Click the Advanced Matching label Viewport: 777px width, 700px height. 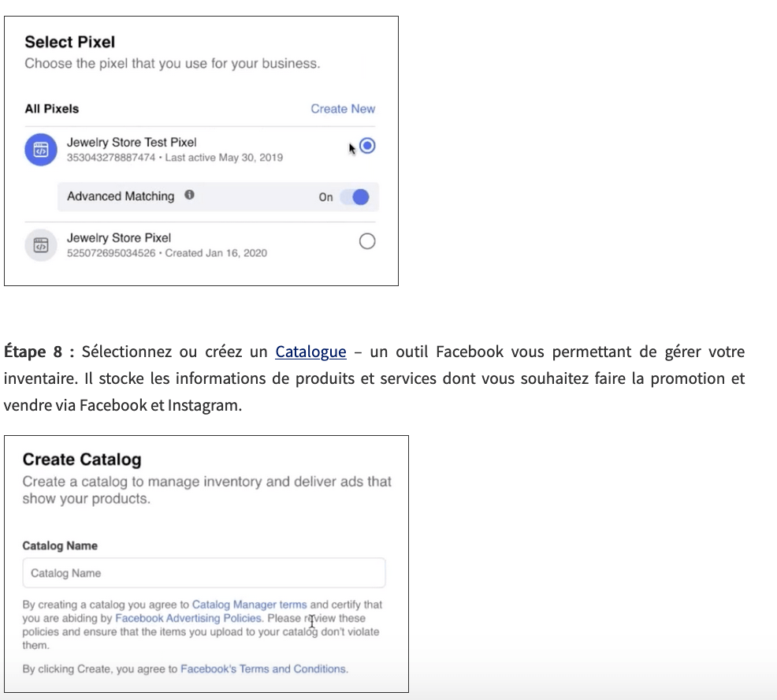121,196
